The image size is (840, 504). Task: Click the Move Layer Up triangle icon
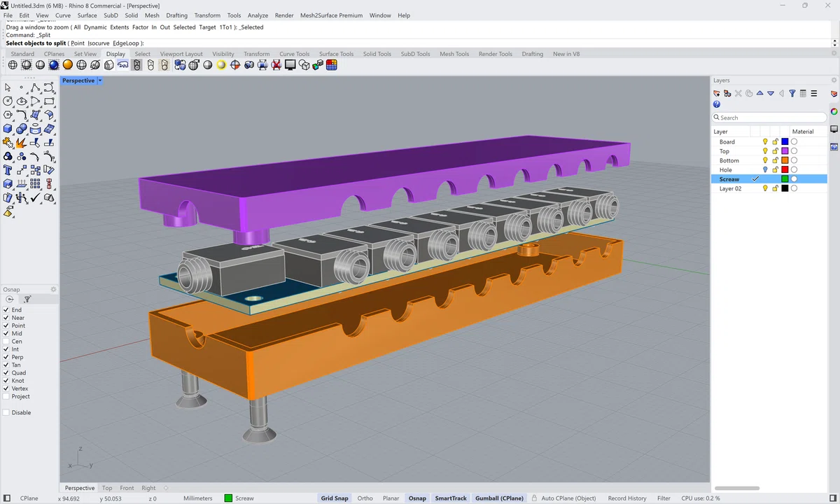click(x=760, y=93)
